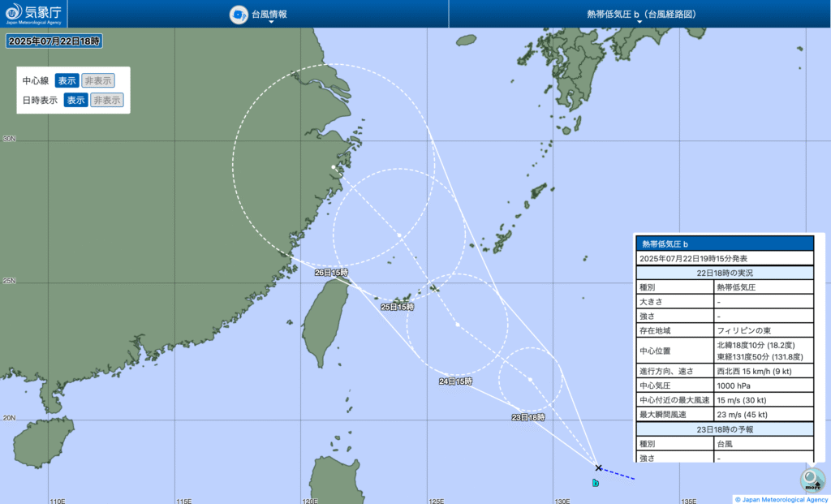Click the 中心位置 row label
Screen dimensions: 831x504
[655, 351]
